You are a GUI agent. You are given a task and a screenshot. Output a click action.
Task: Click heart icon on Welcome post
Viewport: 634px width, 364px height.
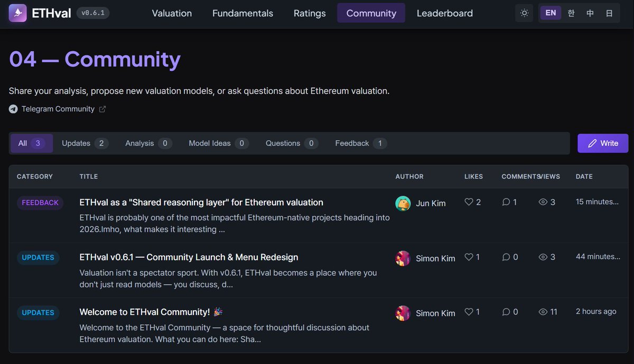click(x=469, y=312)
